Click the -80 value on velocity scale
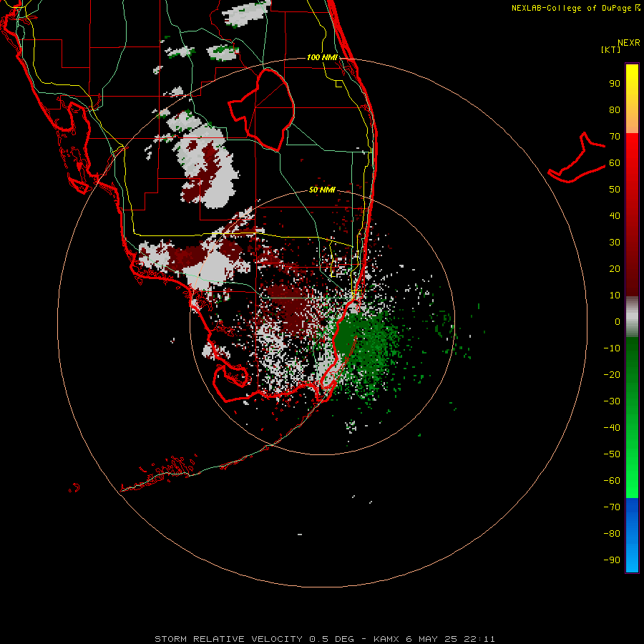The image size is (644, 644). pyautogui.click(x=612, y=534)
